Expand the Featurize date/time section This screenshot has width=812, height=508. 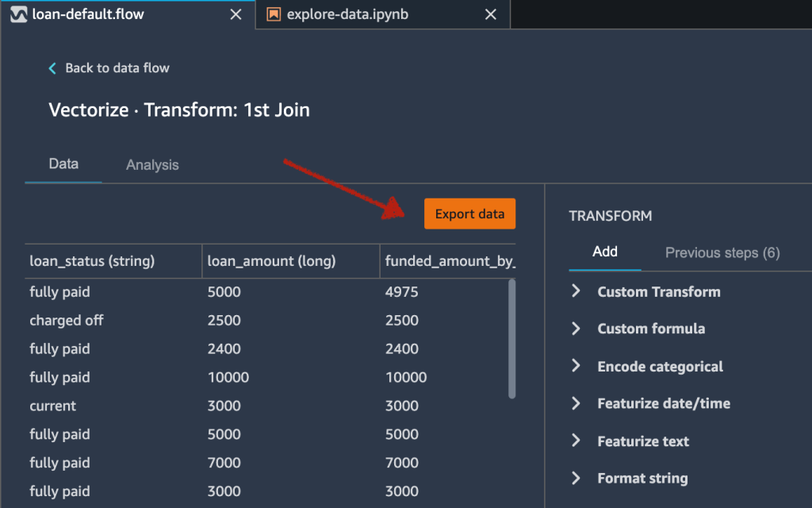663,403
